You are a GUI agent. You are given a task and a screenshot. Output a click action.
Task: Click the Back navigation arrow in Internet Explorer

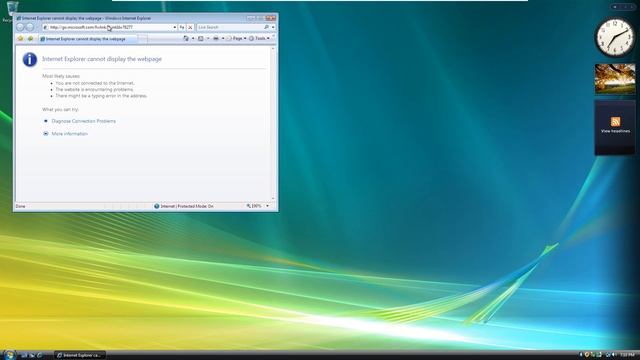pos(20,27)
